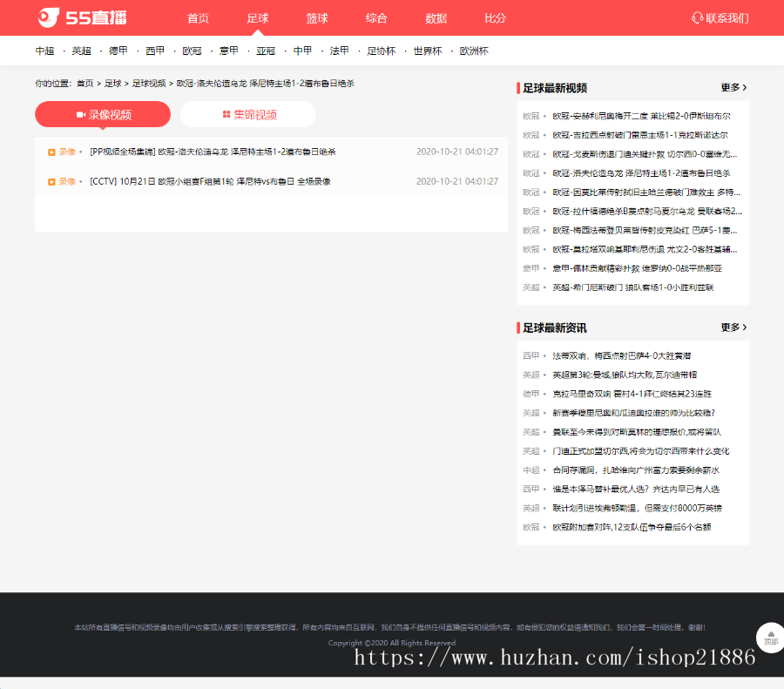
Task: Open the 首页 nav menu
Action: point(198,18)
